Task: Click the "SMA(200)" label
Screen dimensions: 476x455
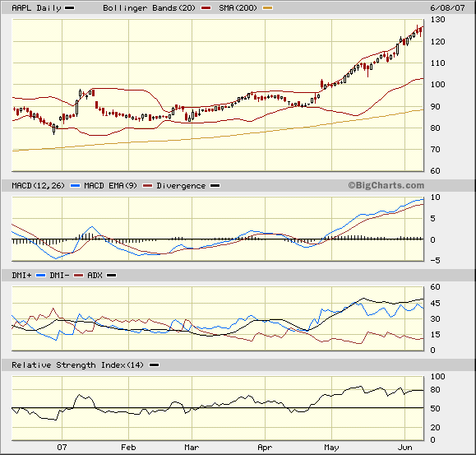Action: tap(238, 8)
